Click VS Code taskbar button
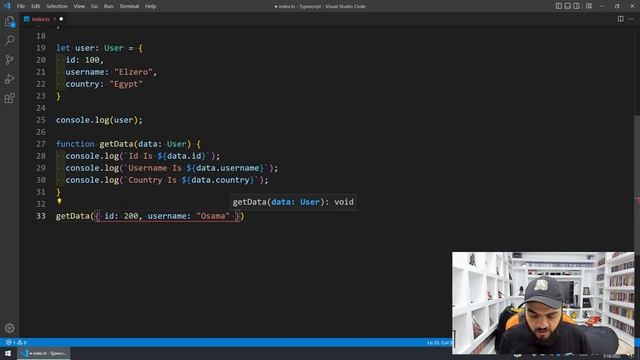This screenshot has width=640, height=360. (x=44, y=353)
